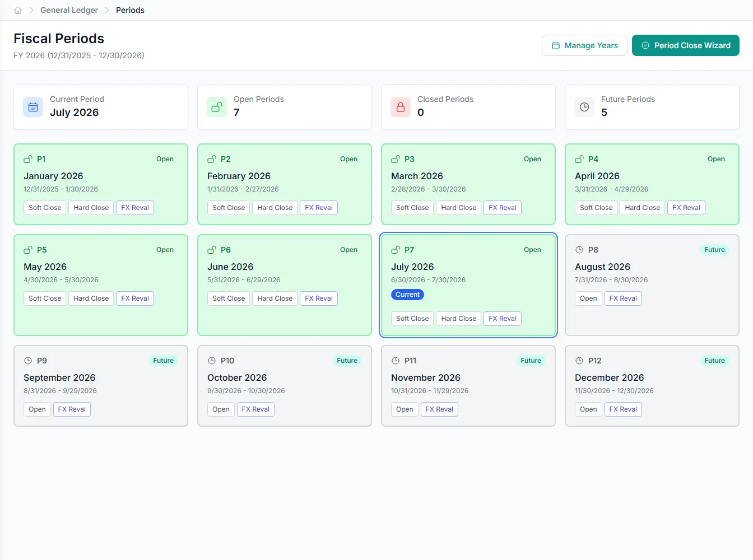Click the unlock icon on P2 card
The width and height of the screenshot is (753, 560).
point(212,159)
